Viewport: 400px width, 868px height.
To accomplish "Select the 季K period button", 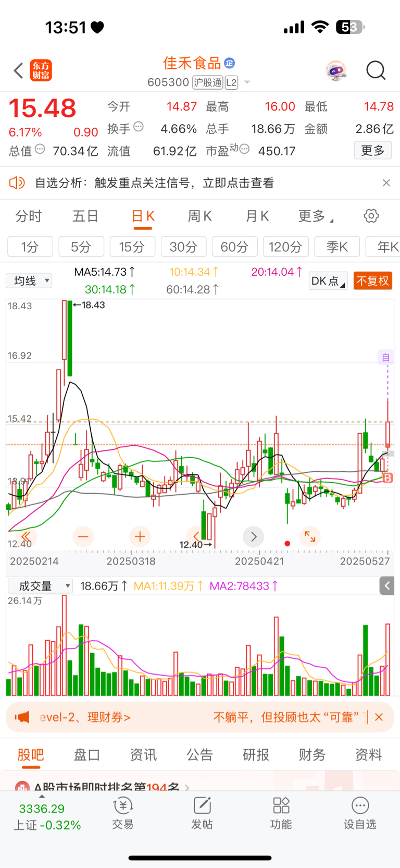I will 337,247.
